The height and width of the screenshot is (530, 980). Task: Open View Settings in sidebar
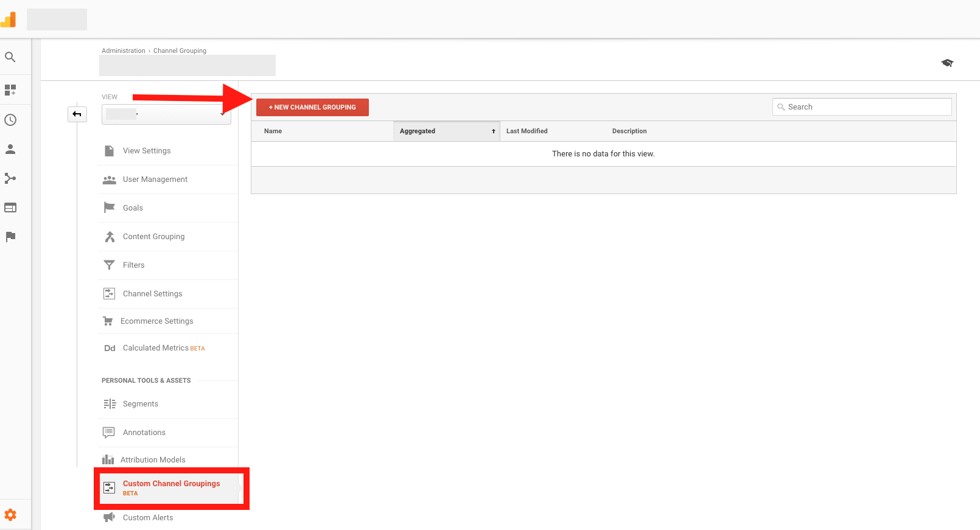(147, 151)
